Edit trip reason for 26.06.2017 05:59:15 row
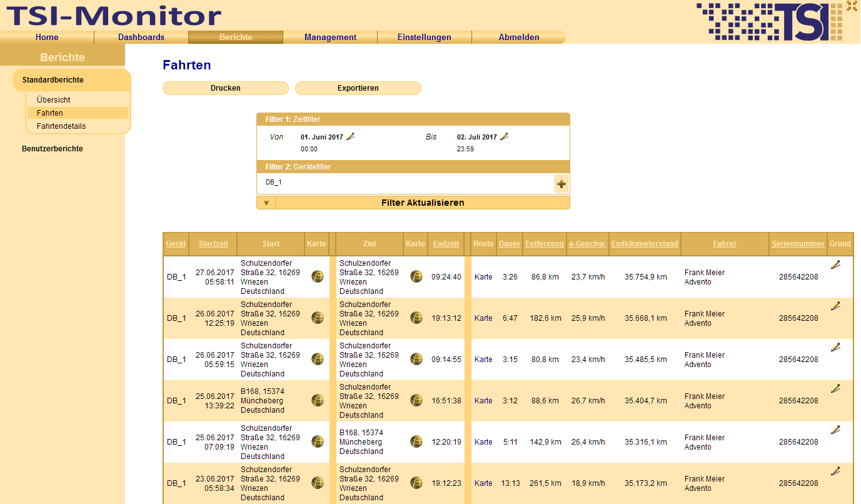Screen dimensions: 861x504 (835, 347)
